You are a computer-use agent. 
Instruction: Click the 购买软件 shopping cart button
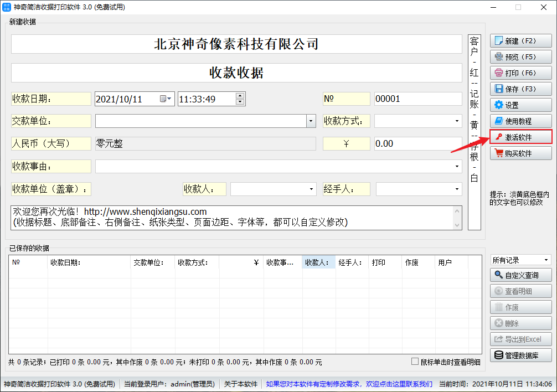coord(521,153)
